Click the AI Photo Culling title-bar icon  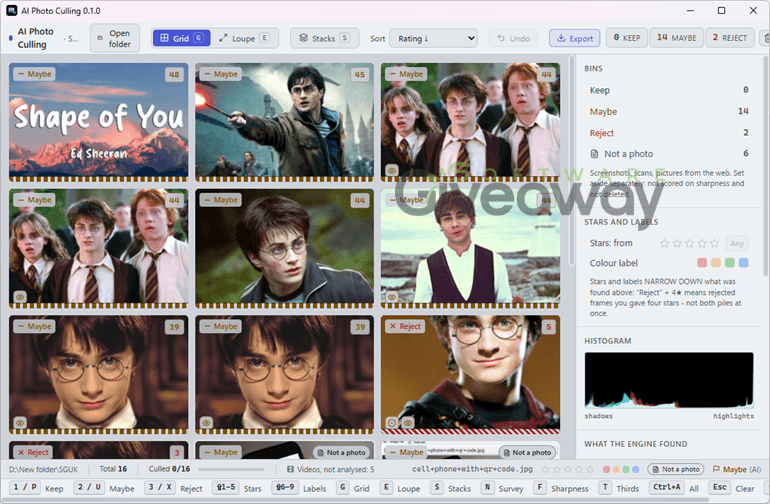point(11,10)
